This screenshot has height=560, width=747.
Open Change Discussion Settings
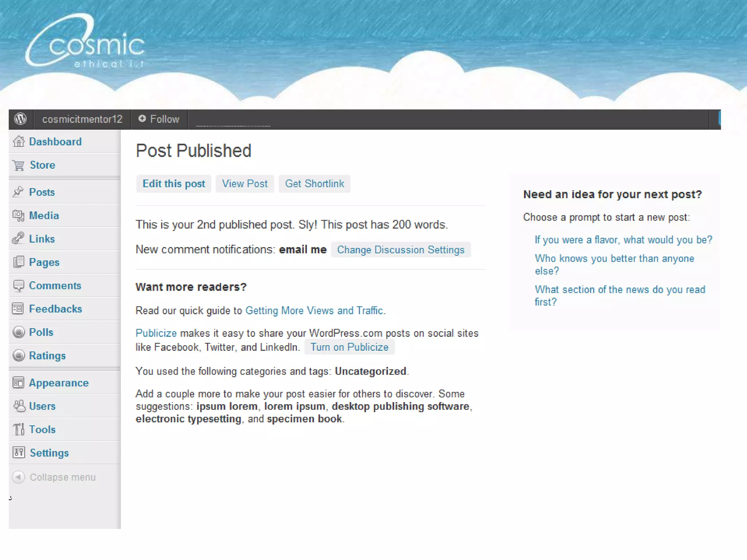click(400, 250)
